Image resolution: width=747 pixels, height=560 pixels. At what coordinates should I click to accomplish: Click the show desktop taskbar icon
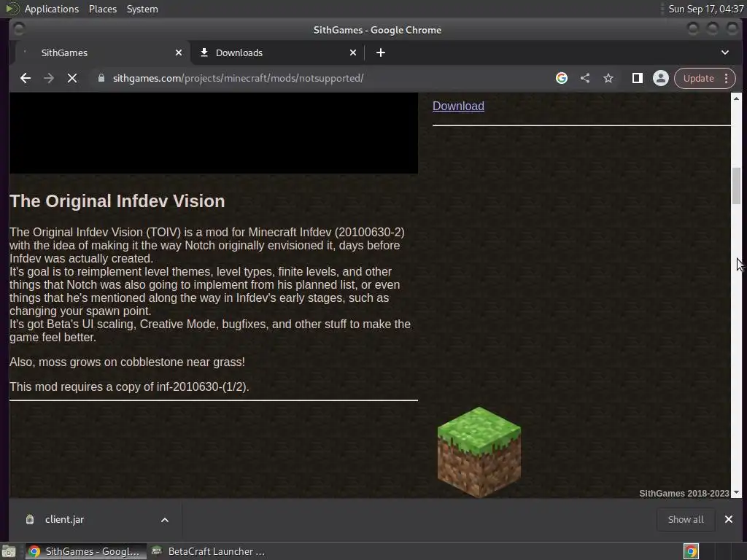pos(9,551)
